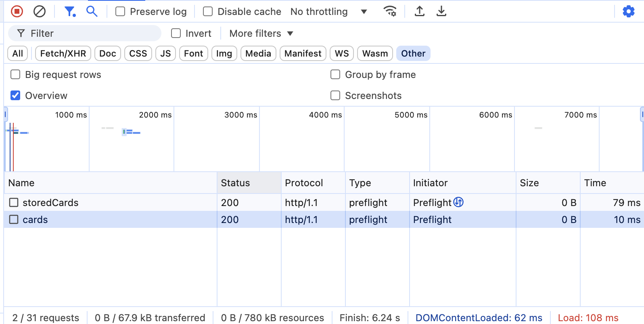644x324 pixels.
Task: Sort by the Status column header
Action: pos(235,183)
